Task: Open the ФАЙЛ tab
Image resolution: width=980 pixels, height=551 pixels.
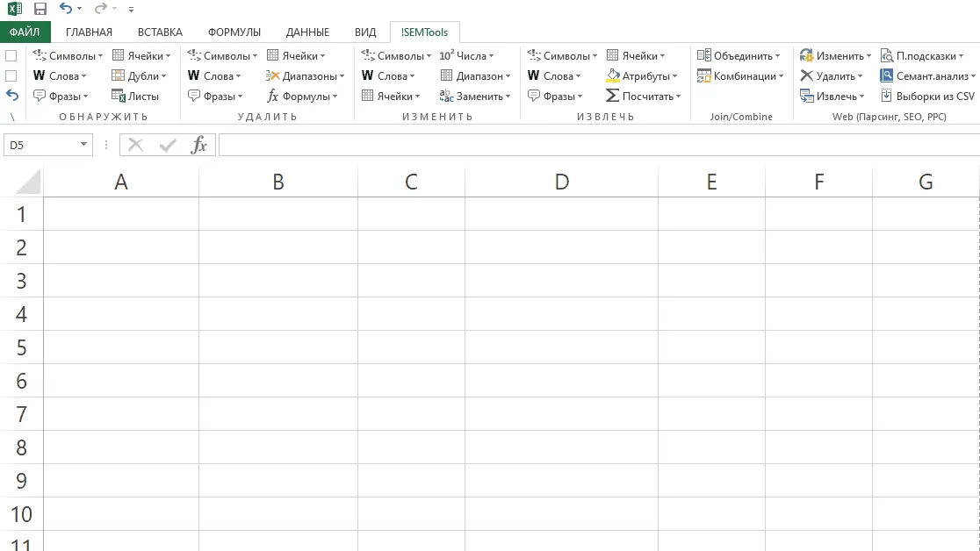Action: 25,32
